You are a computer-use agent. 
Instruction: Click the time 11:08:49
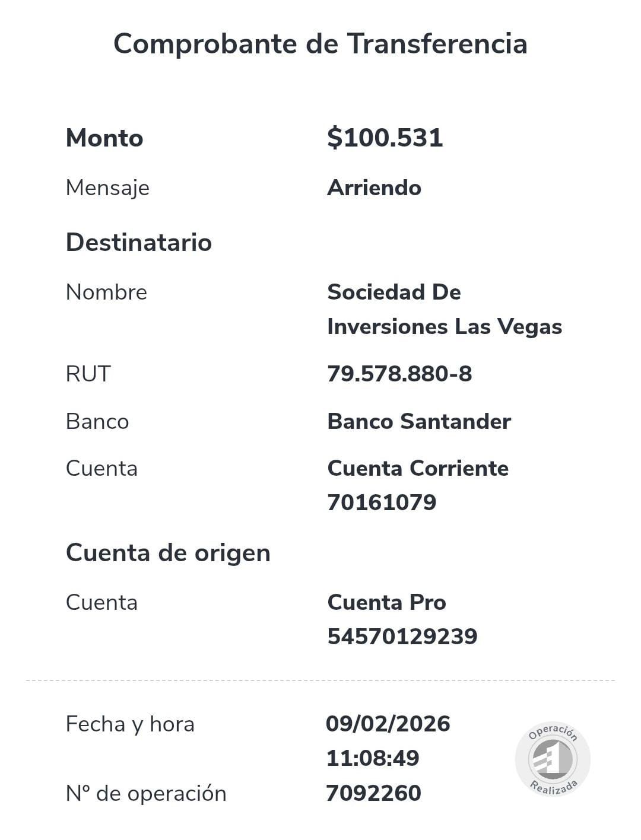[x=373, y=758]
